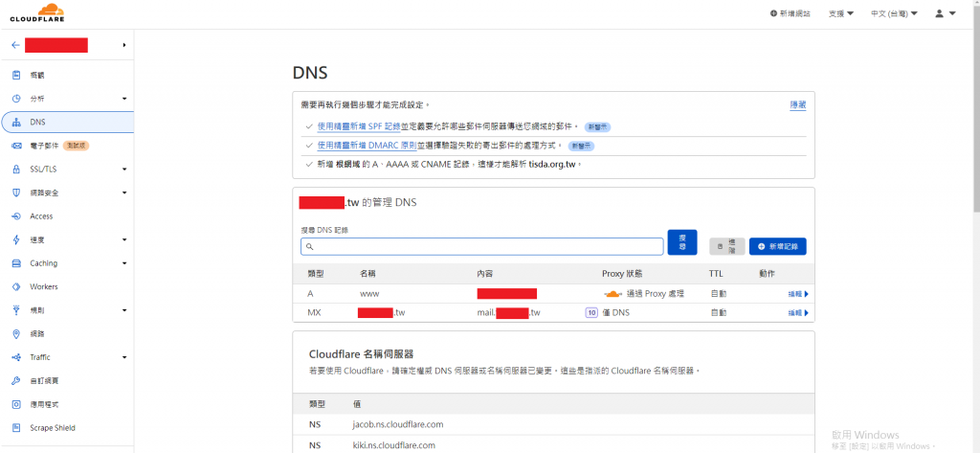Screen dimensions: 980x453
Task: Open Workers in the sidebar
Action: coord(44,286)
